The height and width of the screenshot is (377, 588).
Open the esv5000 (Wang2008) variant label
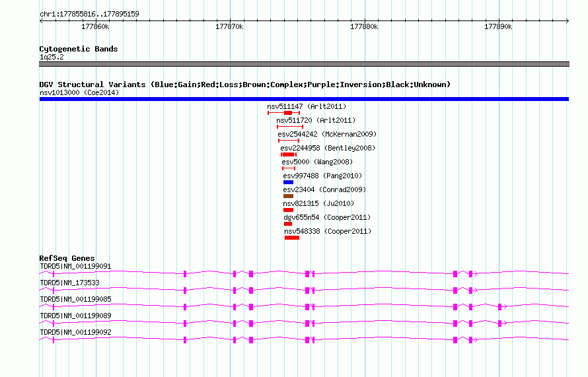317,162
